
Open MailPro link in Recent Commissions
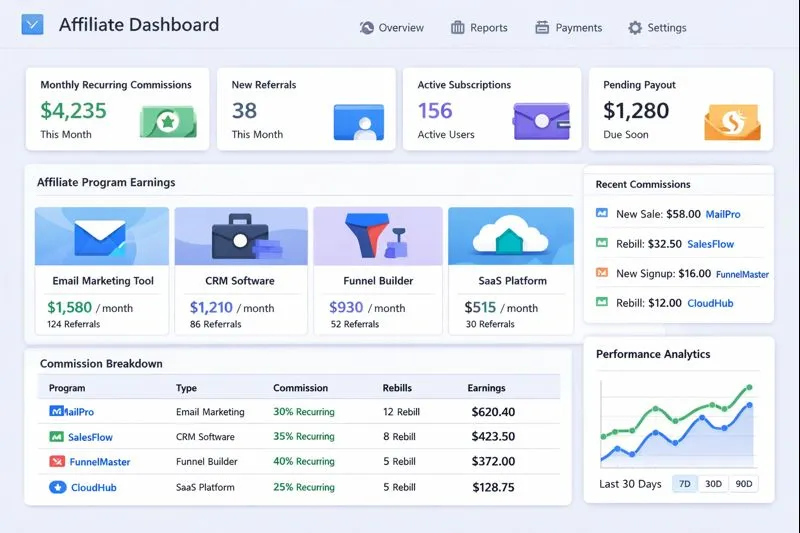coord(722,214)
